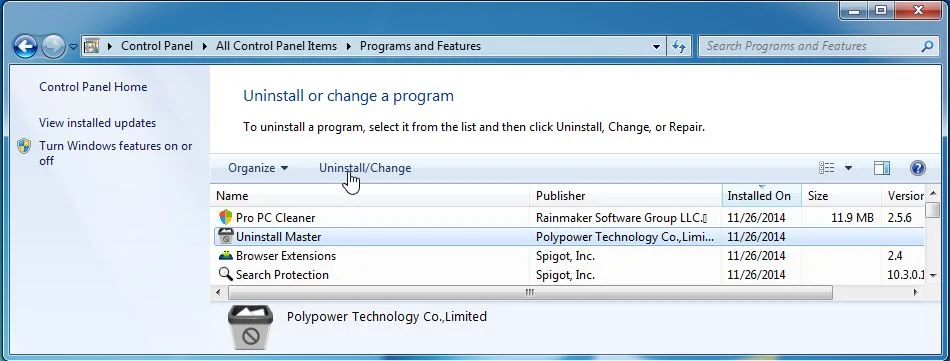Click vertical scrollbar down arrow
This screenshot has height=361, width=950.
click(932, 275)
